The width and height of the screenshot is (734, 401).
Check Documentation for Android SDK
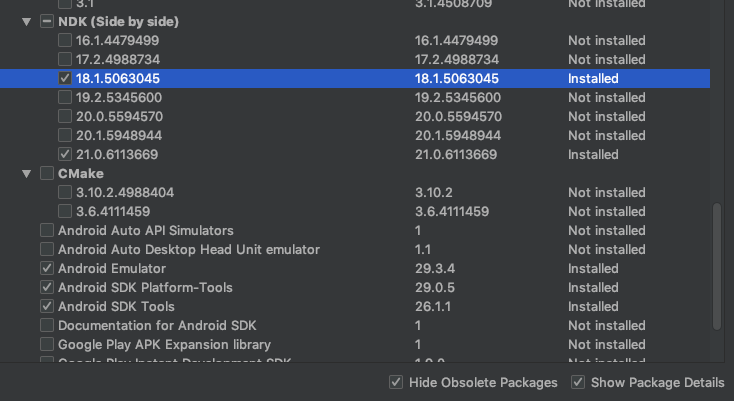pos(47,325)
